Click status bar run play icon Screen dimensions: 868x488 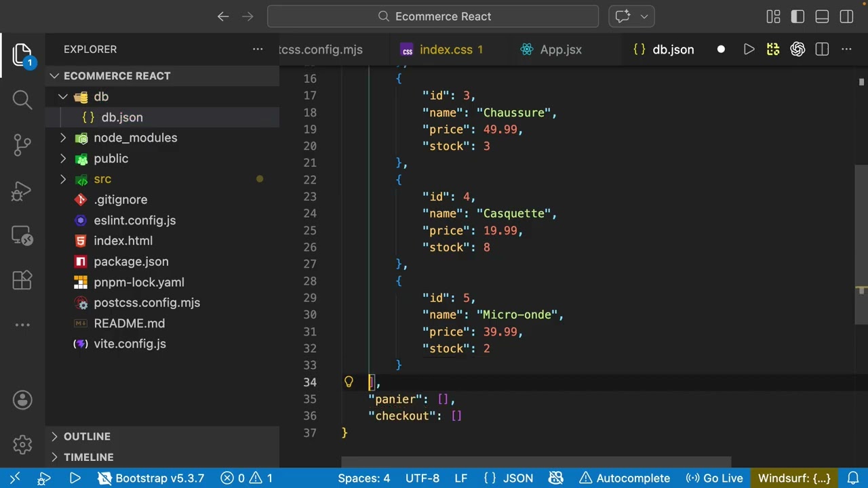[75, 479]
